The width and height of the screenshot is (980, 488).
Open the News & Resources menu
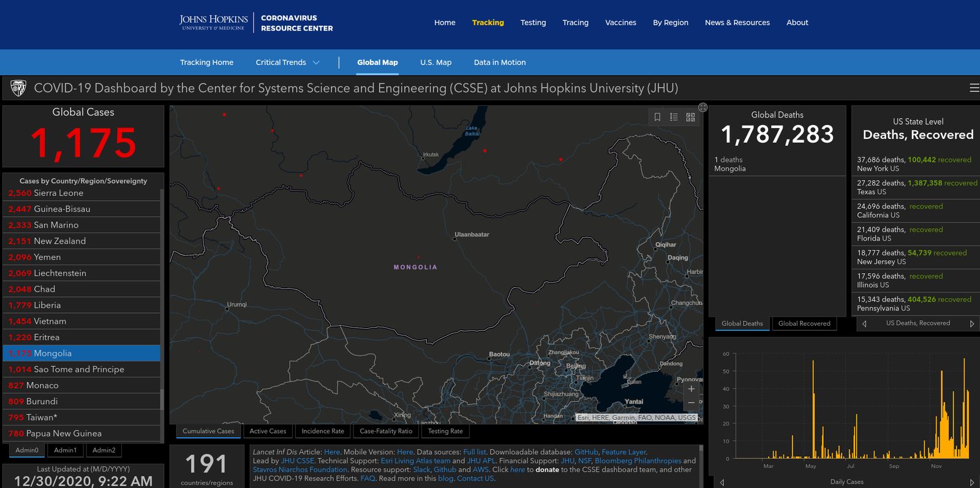pos(737,23)
